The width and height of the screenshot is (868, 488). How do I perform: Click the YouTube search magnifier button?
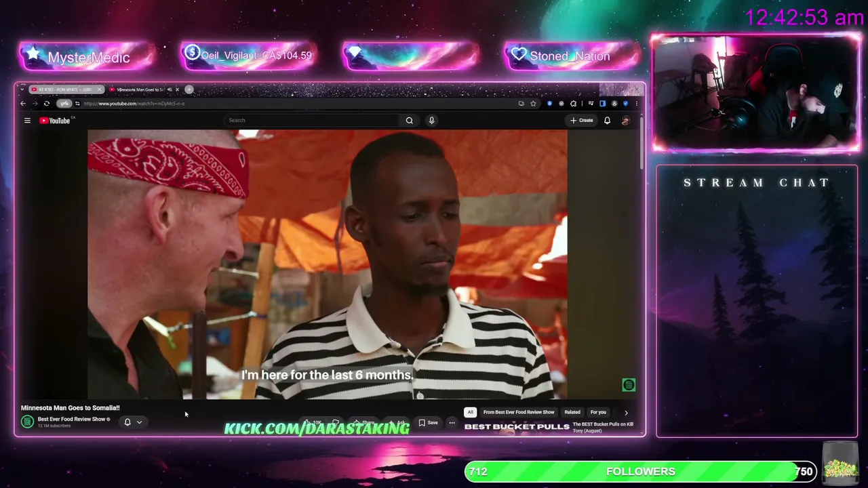click(x=409, y=121)
